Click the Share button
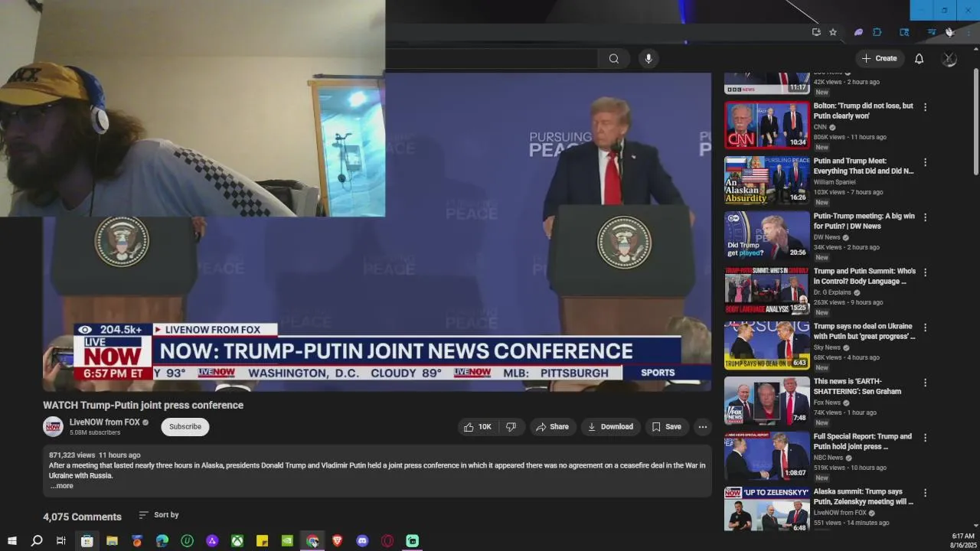The image size is (980, 551). click(x=552, y=427)
